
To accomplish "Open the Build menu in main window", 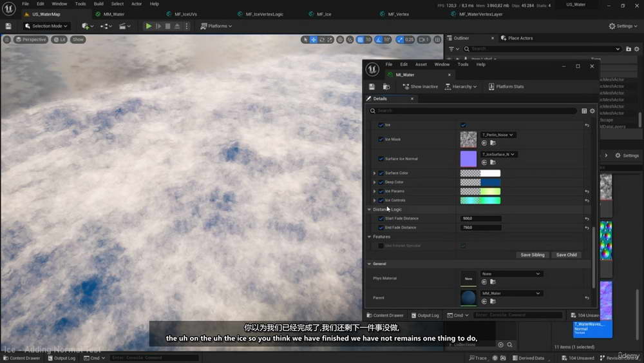I will pyautogui.click(x=99, y=4).
